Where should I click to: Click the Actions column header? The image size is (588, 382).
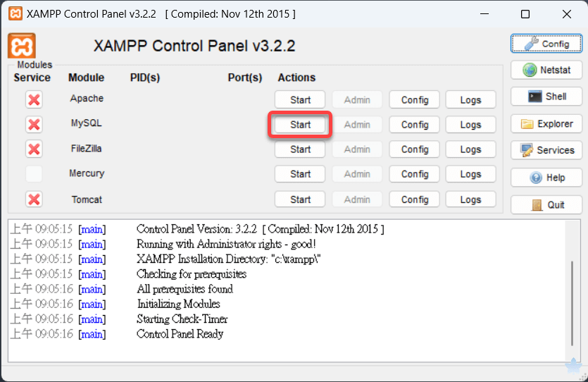click(x=296, y=78)
